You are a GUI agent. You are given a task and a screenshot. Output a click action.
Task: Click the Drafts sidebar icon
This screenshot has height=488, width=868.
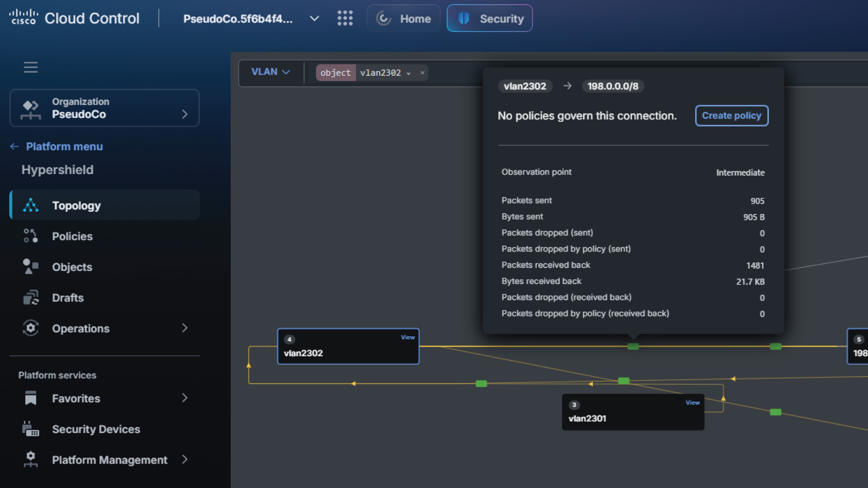pos(31,297)
